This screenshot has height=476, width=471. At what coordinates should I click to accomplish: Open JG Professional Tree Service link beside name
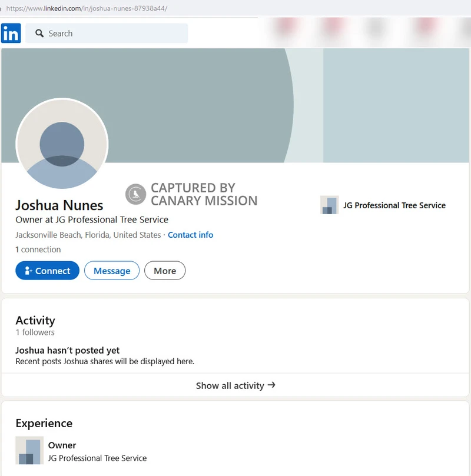pos(394,205)
